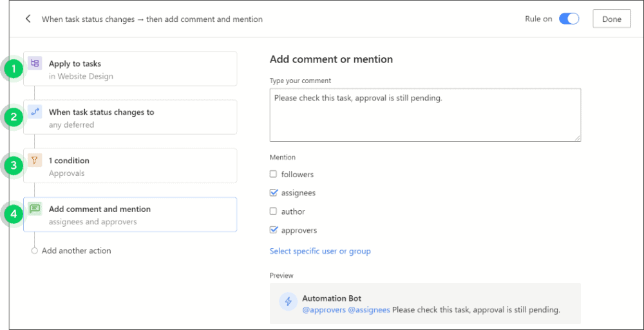Toggle the Rule on switch
644x330 pixels.
click(x=569, y=19)
